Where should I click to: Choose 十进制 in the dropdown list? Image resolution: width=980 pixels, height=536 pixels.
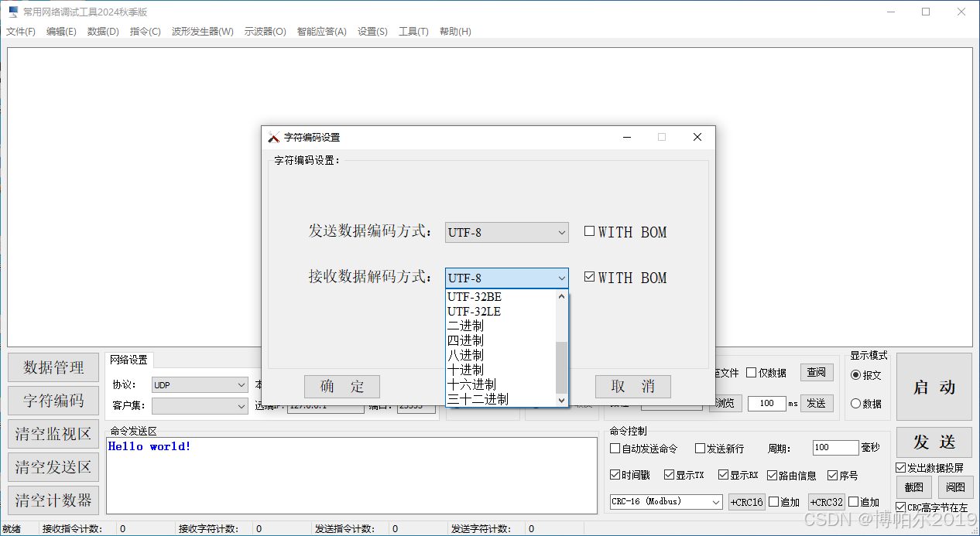click(x=501, y=370)
